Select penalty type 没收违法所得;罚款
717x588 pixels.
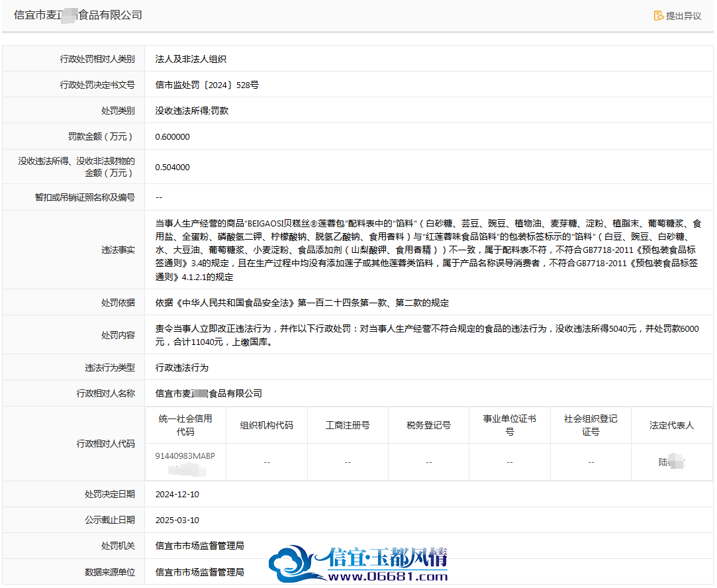191,111
